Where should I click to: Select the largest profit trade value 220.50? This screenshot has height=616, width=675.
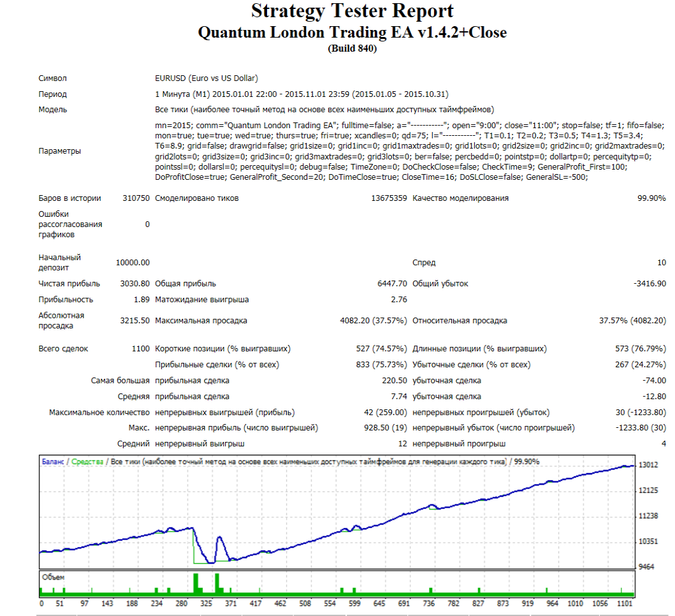[394, 380]
